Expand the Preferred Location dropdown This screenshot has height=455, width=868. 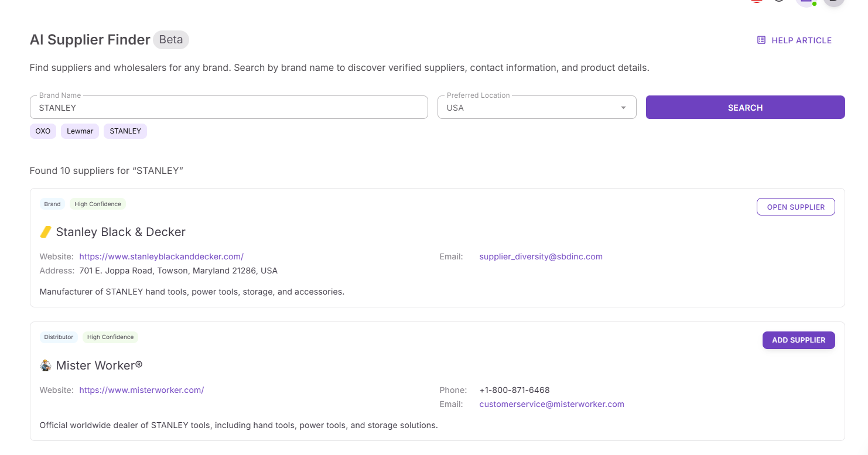click(623, 108)
